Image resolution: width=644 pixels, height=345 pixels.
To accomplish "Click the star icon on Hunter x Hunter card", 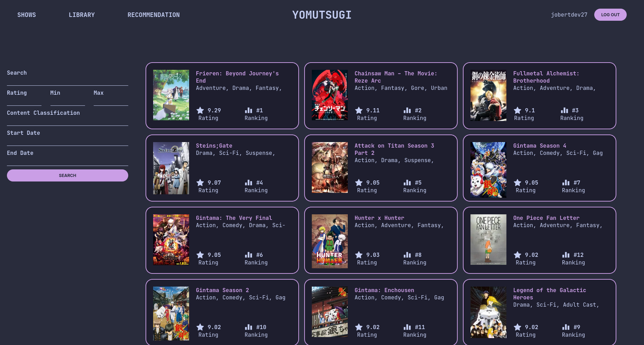I will tap(359, 255).
